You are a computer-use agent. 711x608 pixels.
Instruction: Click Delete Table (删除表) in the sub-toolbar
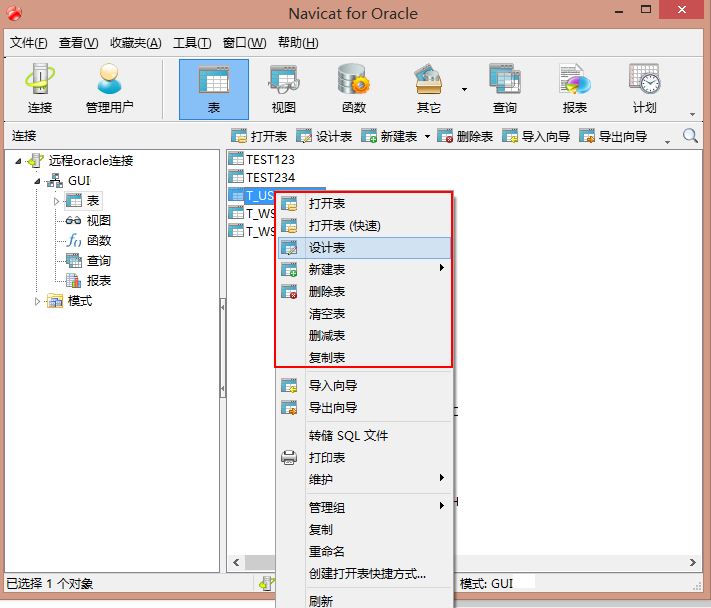point(465,136)
